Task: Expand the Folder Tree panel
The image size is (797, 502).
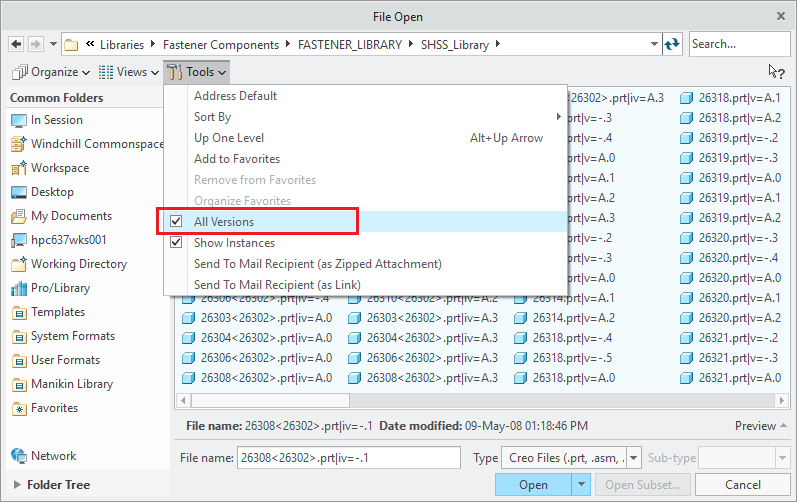Action: (x=17, y=485)
